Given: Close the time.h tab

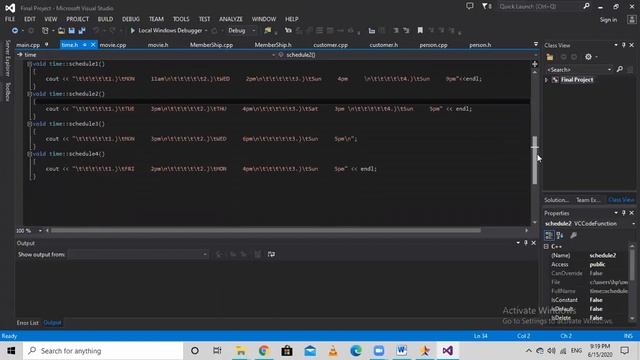Looking at the screenshot, I should pyautogui.click(x=93, y=45).
